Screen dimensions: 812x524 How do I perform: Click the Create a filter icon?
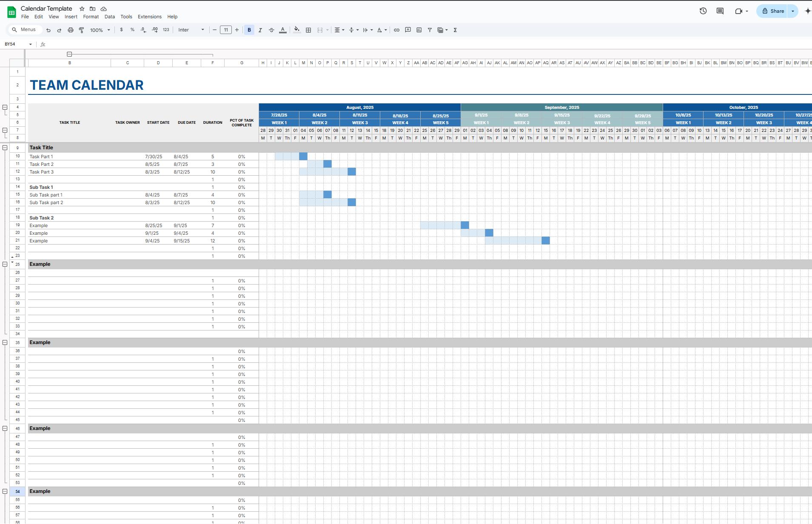click(430, 30)
